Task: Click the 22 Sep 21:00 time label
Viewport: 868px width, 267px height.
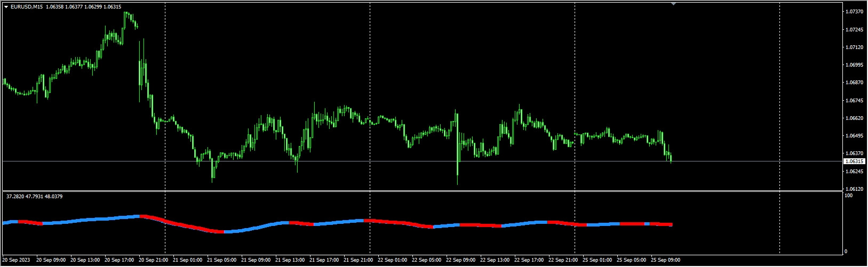Action: 563,260
